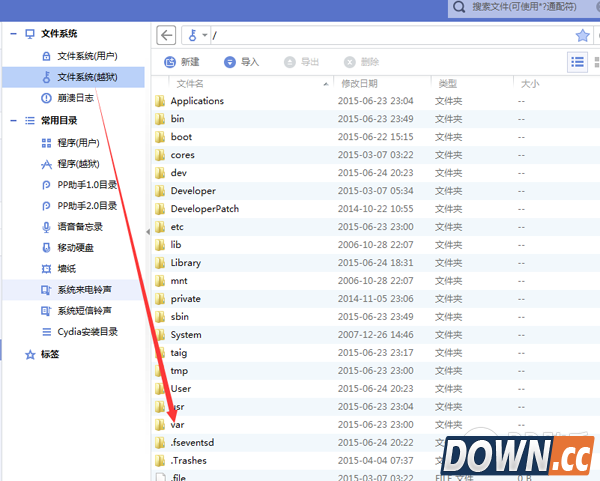Viewport: 600px width, 481px height.
Task: Click key icon beside 文件系统(越狱)
Action: coord(46,77)
